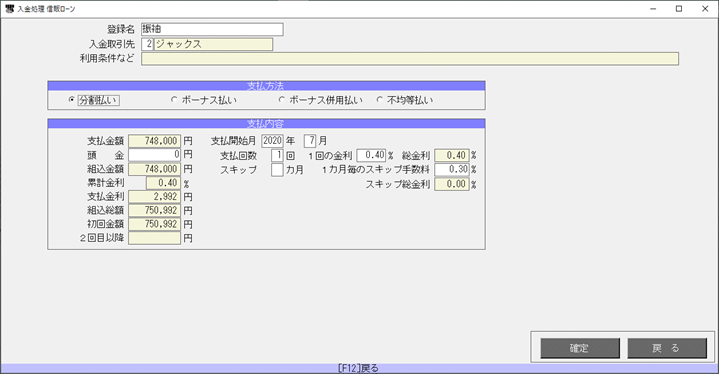Maximize the 入金処理 window
Image resolution: width=719 pixels, height=374 pixels.
tap(679, 9)
